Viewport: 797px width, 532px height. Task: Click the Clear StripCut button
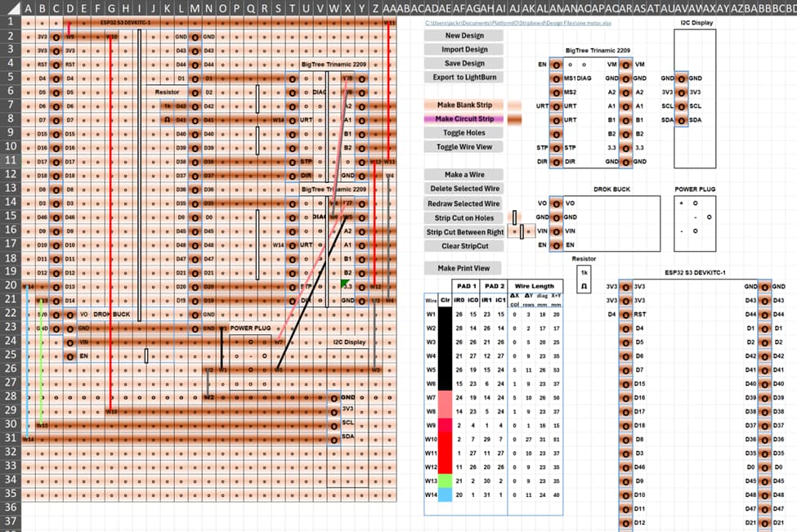tap(464, 246)
